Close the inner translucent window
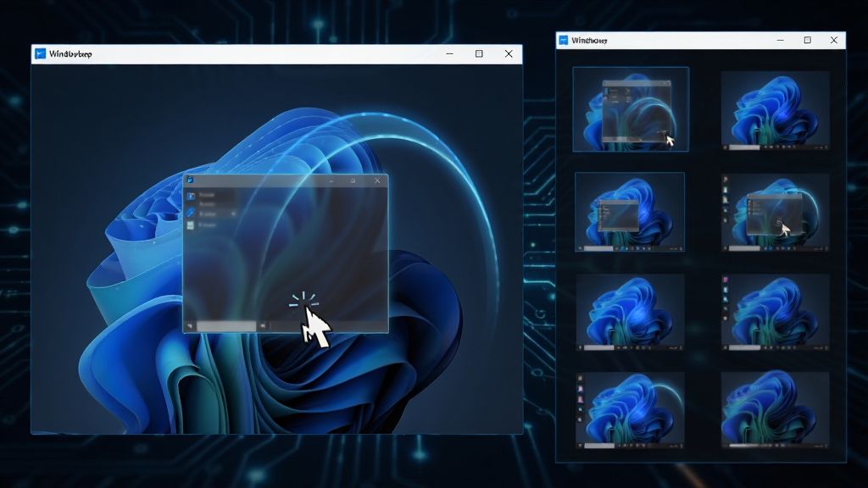Image resolution: width=868 pixels, height=488 pixels. coord(377,180)
